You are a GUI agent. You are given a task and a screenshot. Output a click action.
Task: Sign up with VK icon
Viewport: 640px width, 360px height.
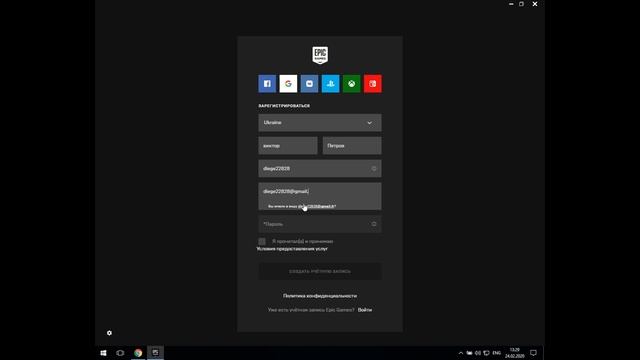[x=309, y=84]
